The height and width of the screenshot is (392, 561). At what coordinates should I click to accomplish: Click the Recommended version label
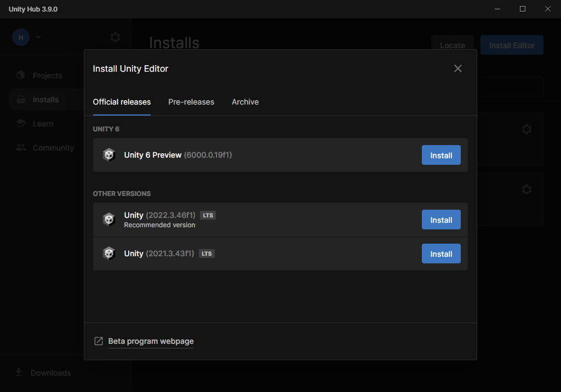point(159,225)
